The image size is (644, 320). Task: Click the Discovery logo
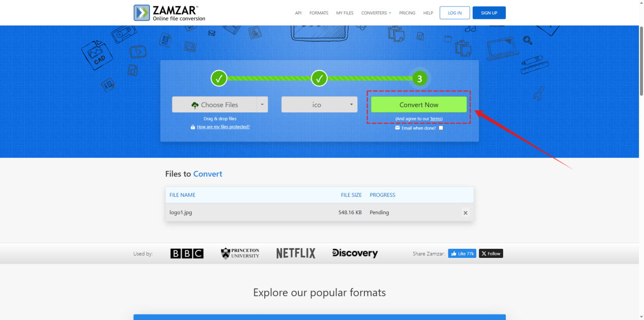pyautogui.click(x=355, y=253)
